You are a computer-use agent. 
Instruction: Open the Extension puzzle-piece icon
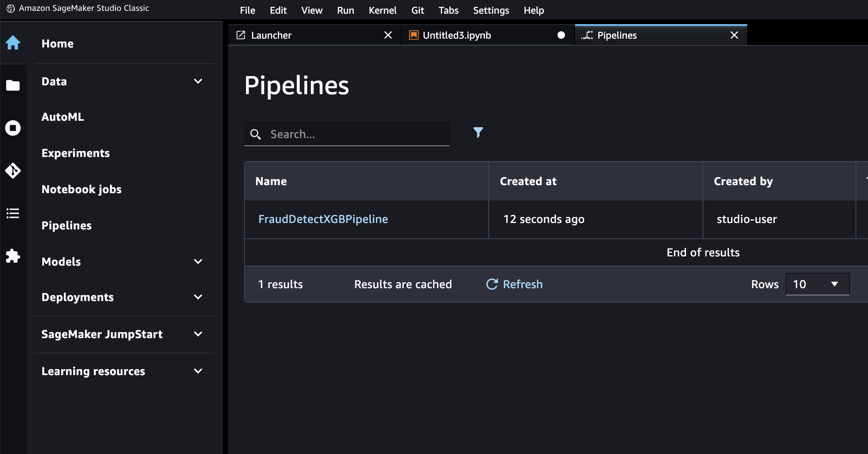click(13, 256)
